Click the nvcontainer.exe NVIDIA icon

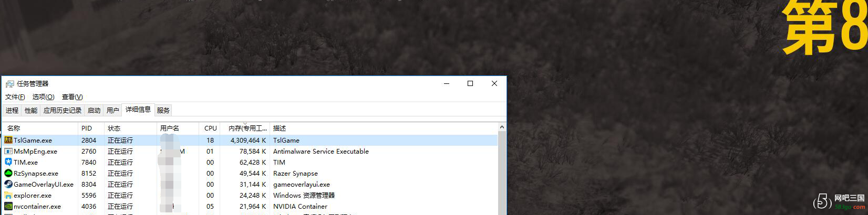[8, 206]
